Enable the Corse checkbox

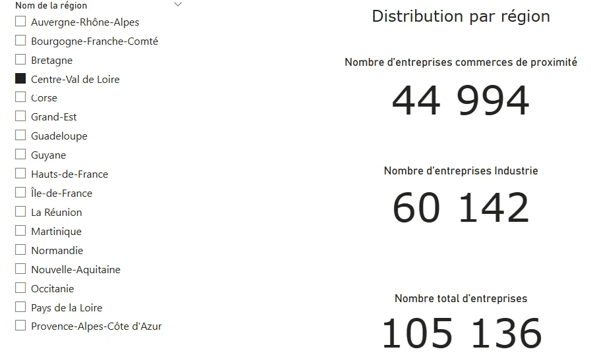tap(20, 97)
